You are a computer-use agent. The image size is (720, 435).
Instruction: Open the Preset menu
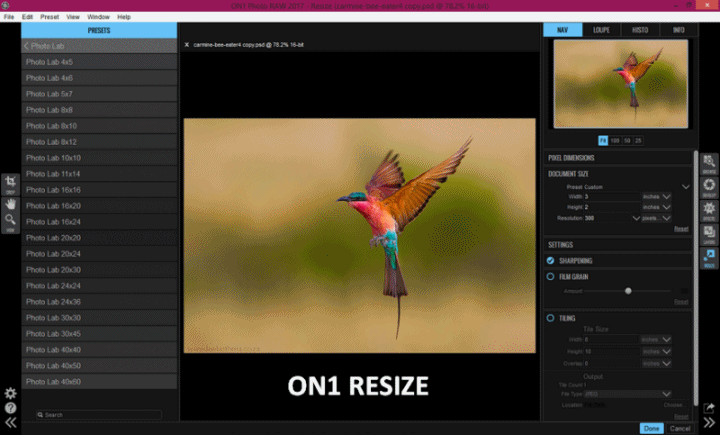coord(50,17)
